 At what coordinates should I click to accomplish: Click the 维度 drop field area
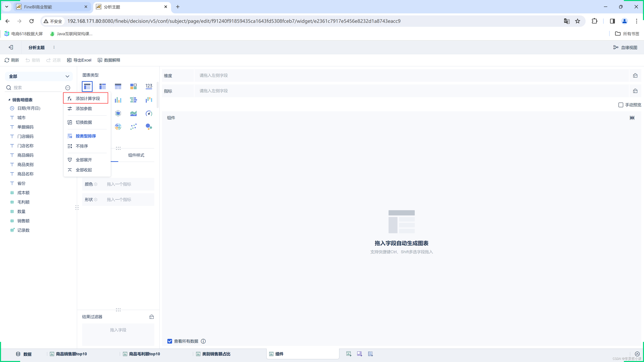pyautogui.click(x=412, y=75)
